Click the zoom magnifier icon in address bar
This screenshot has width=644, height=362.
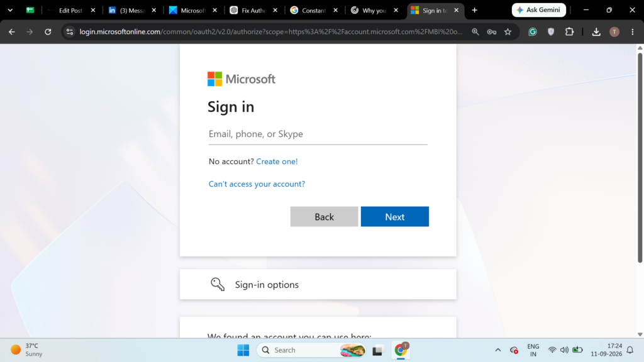[x=475, y=31]
